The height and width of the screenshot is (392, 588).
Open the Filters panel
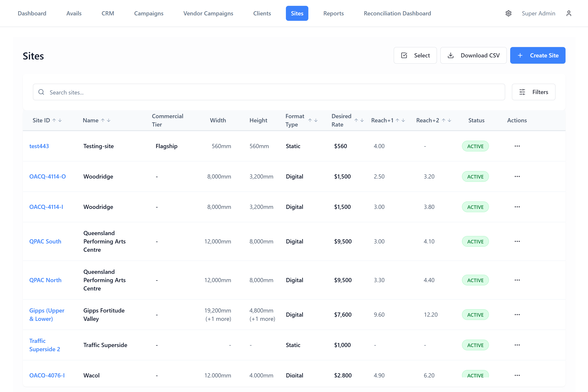click(533, 92)
